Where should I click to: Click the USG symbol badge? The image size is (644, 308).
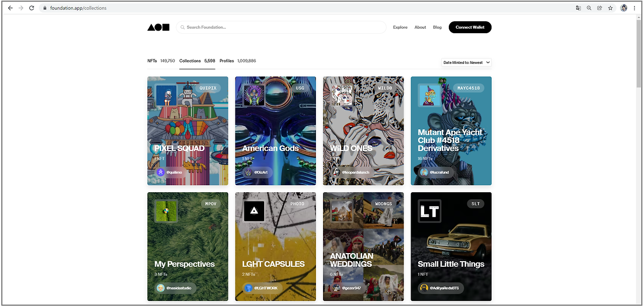point(300,88)
